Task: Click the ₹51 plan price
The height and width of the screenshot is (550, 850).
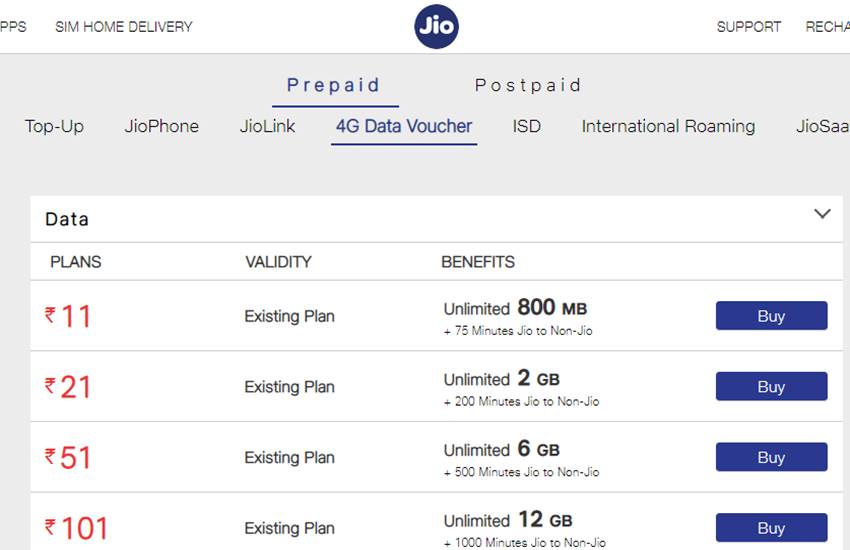Action: 68,457
